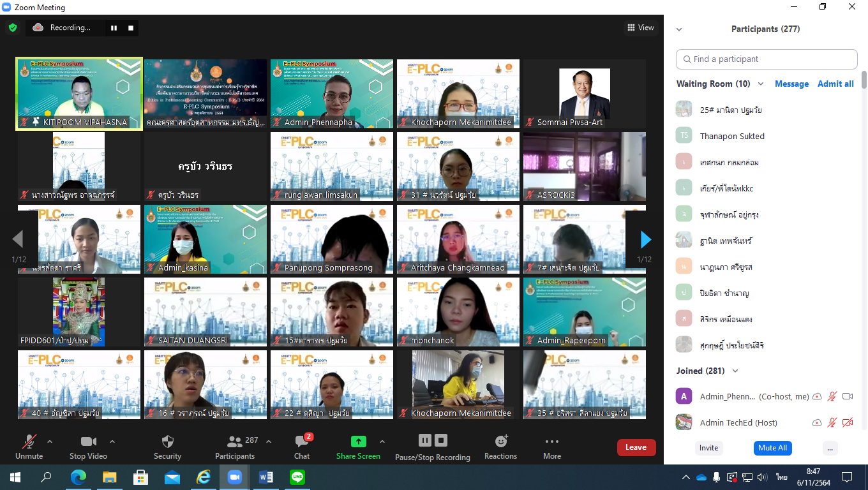Select the Sommai Pivsa-Art video tile
The width and height of the screenshot is (868, 490).
pyautogui.click(x=585, y=94)
